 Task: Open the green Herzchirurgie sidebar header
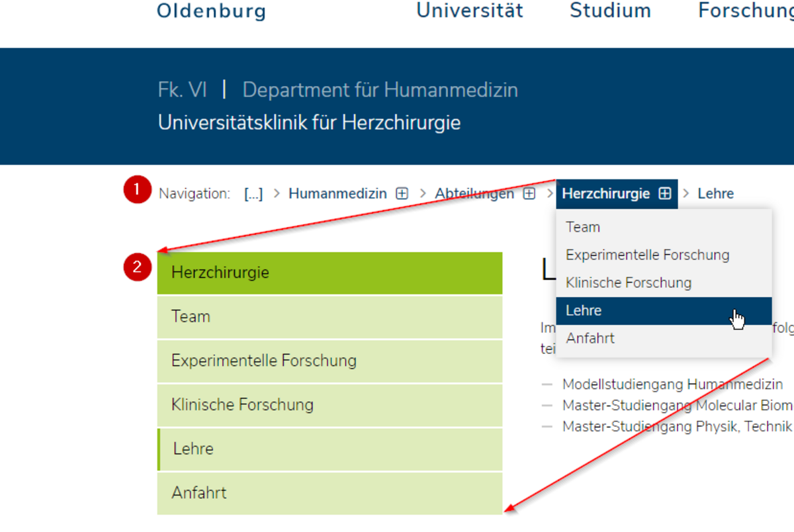330,273
